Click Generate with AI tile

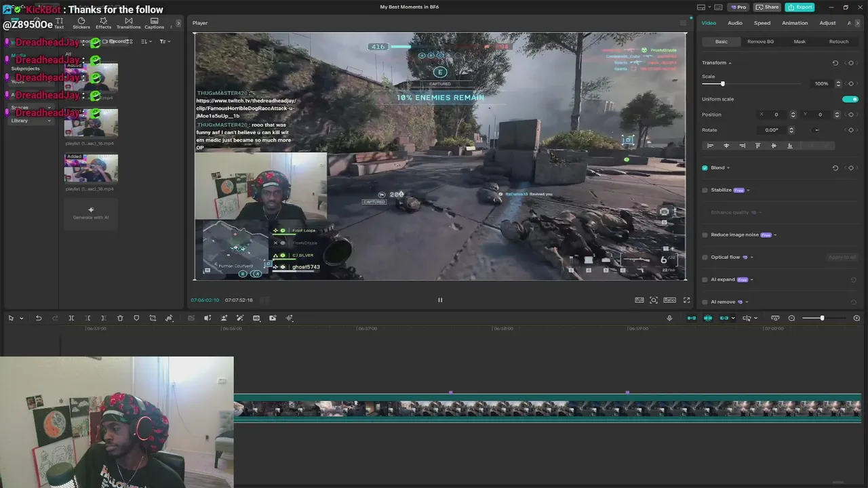pos(91,213)
